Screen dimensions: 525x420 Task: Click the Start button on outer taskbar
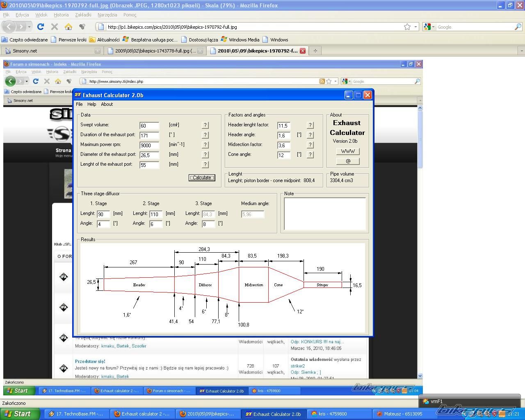click(x=20, y=414)
